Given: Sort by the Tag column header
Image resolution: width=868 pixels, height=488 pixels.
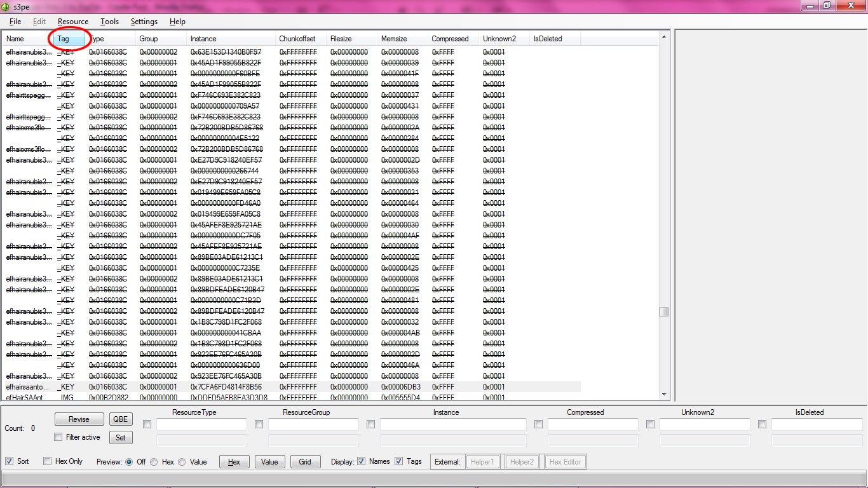Looking at the screenshot, I should [x=68, y=38].
